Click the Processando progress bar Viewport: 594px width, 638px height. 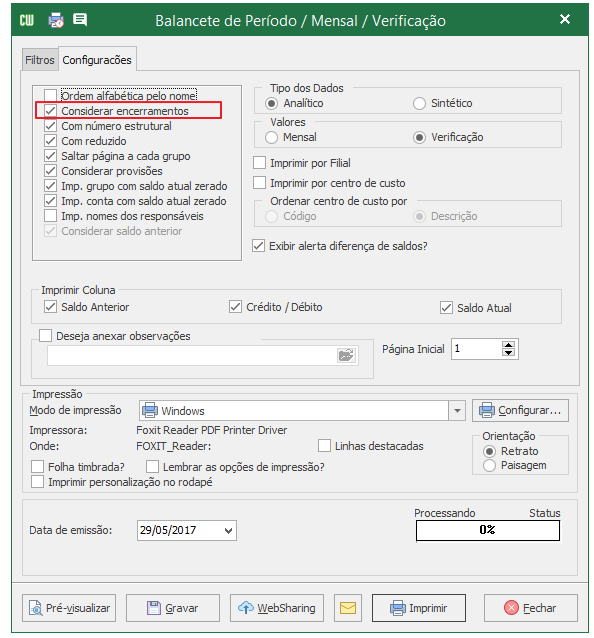[x=488, y=531]
